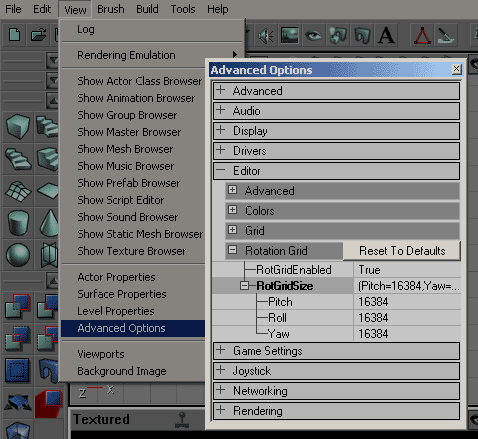Expand the Advanced top category
478x439 pixels.
click(x=221, y=90)
